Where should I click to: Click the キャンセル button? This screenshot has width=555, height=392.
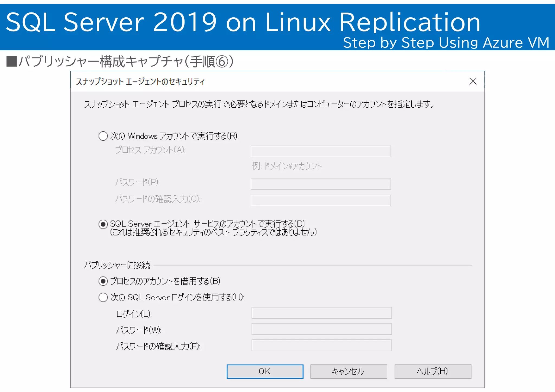pos(349,371)
